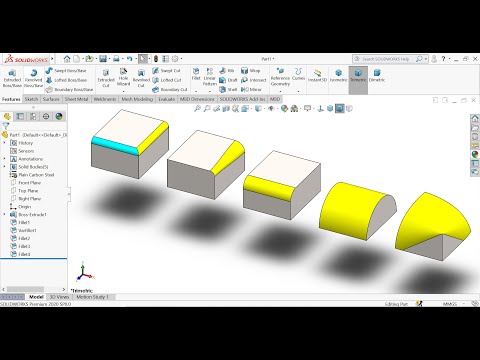Viewport: 480px width, 360px height.
Task: Open the Motion Study 1 tab
Action: [92, 297]
